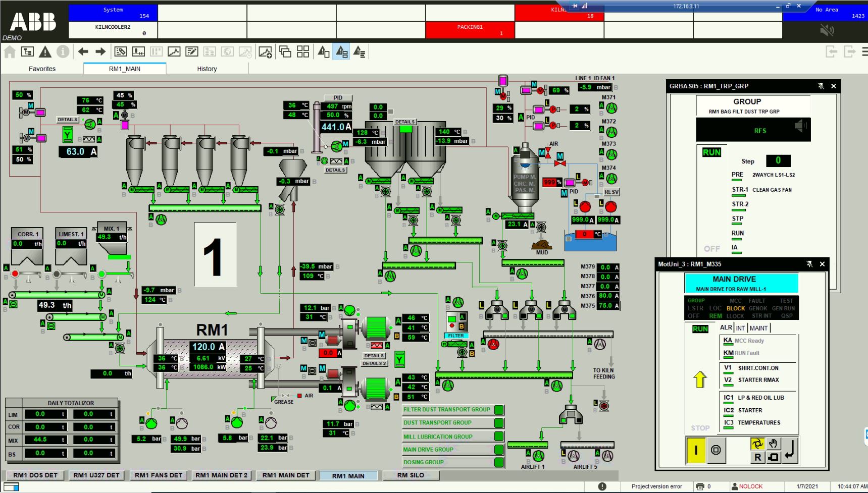Open the RM1 FANS DET display button
This screenshot has height=493, width=868.
tap(159, 475)
